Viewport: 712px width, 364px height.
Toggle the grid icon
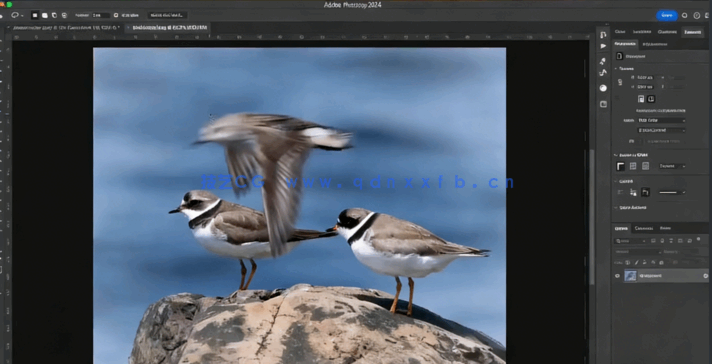[x=633, y=166]
